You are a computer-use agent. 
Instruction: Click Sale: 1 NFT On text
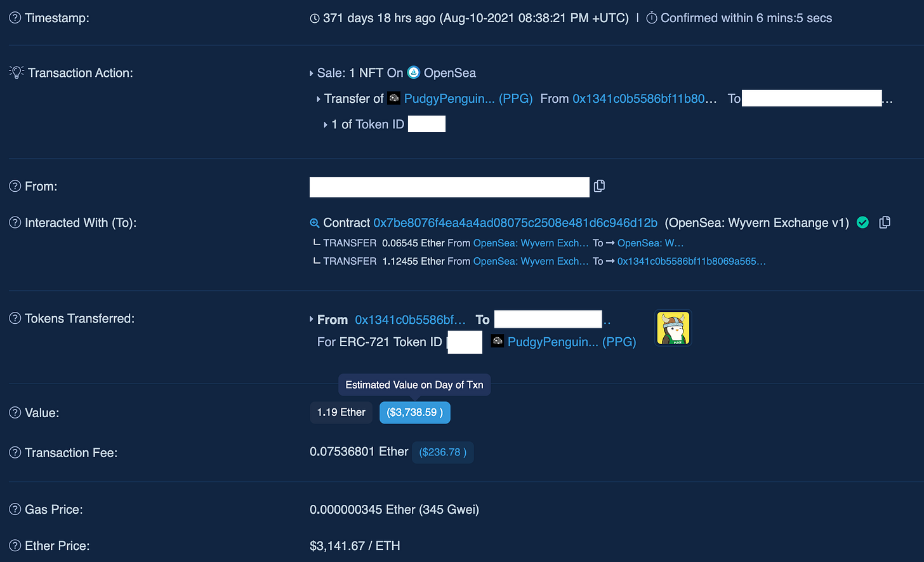(x=360, y=72)
